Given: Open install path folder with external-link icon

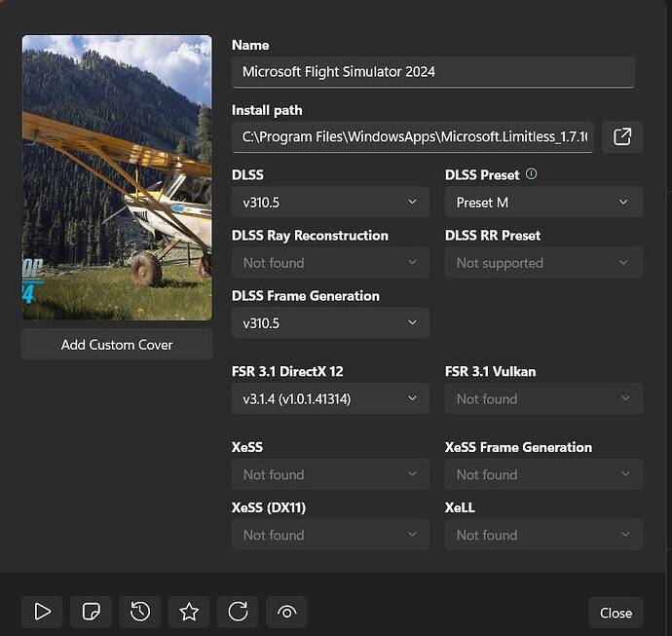Looking at the screenshot, I should [x=622, y=137].
